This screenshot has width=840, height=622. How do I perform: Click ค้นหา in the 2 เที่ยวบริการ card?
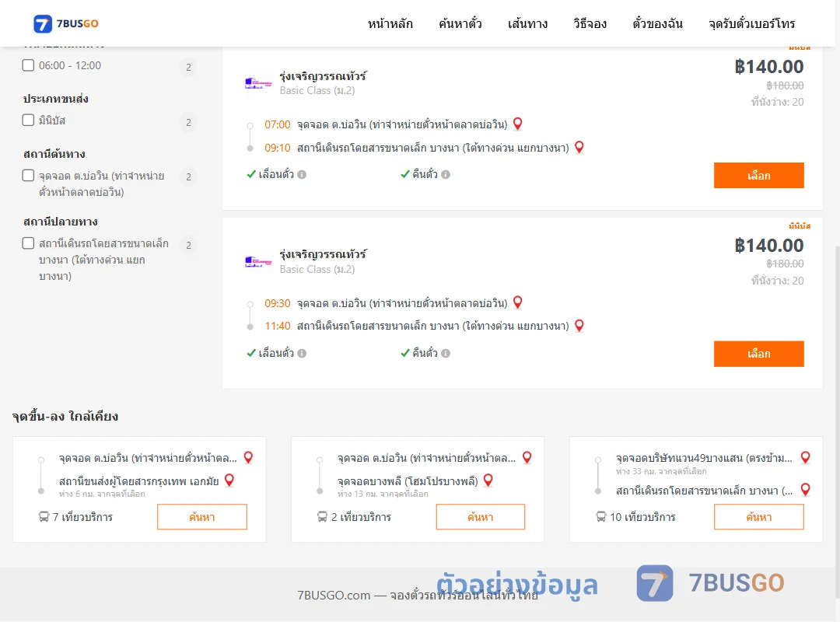[x=481, y=517]
